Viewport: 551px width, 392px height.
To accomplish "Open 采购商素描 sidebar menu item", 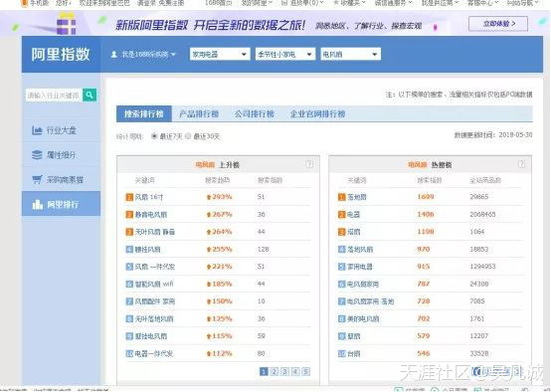I will click(x=61, y=180).
